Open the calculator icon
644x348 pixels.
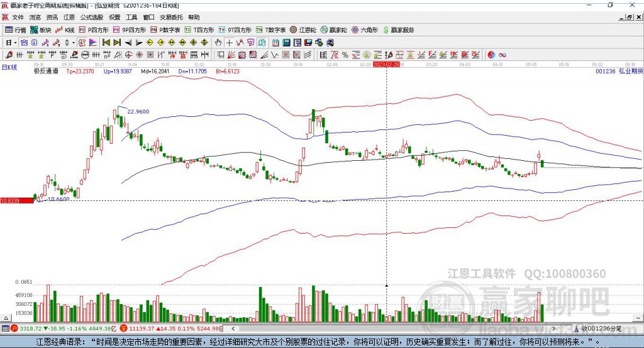(x=286, y=43)
